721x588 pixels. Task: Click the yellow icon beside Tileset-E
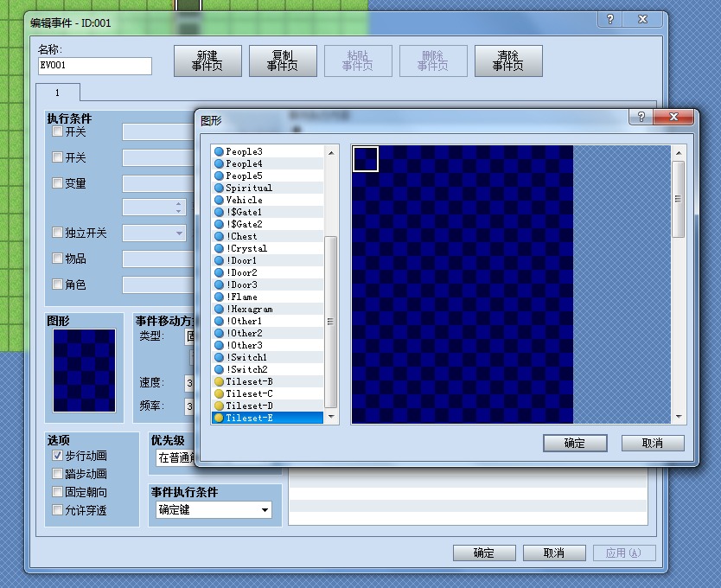(219, 418)
